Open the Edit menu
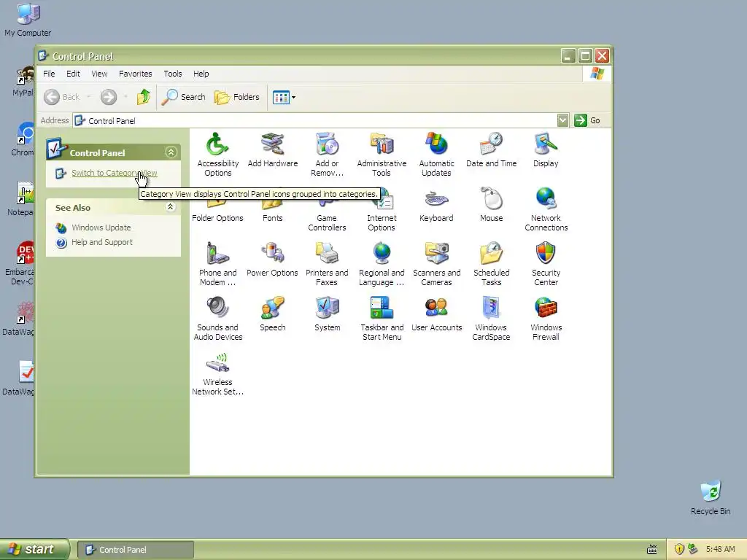Viewport: 747px width, 560px height. (73, 74)
